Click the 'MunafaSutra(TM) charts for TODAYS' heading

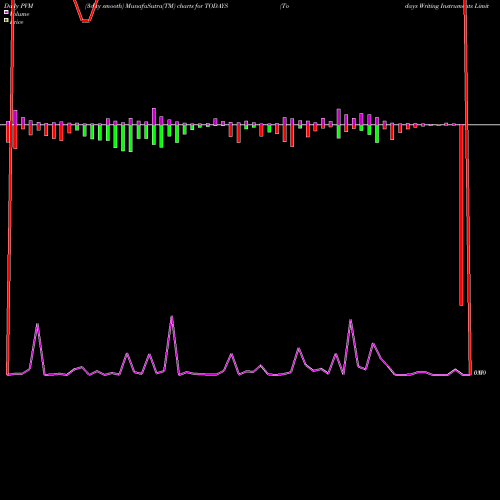click(177, 6)
